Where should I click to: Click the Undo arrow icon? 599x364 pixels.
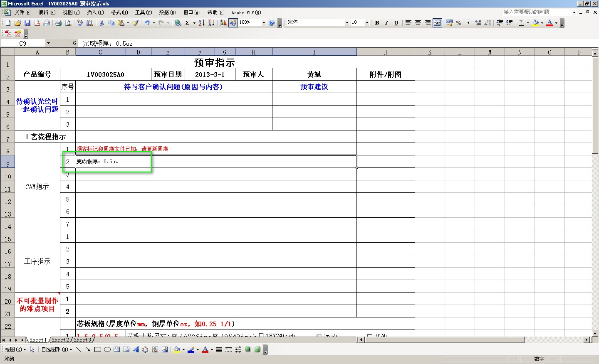147,23
